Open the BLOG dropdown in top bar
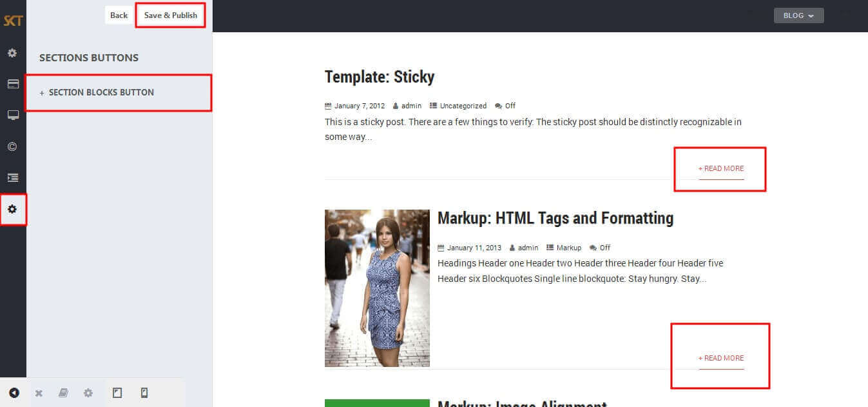The image size is (868, 407). point(798,15)
